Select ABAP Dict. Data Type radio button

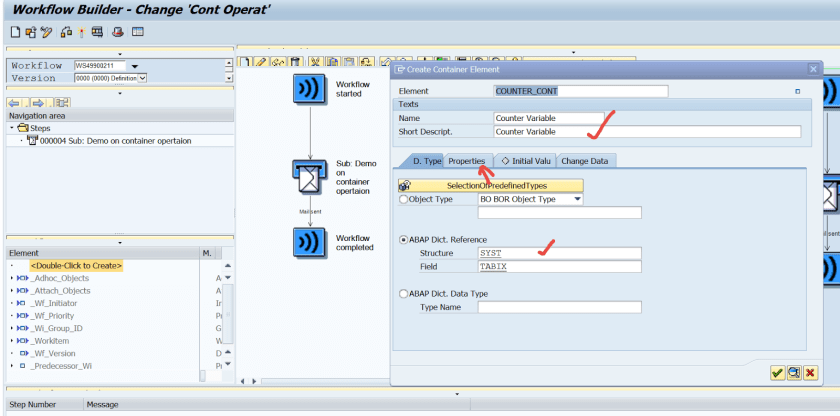point(404,294)
